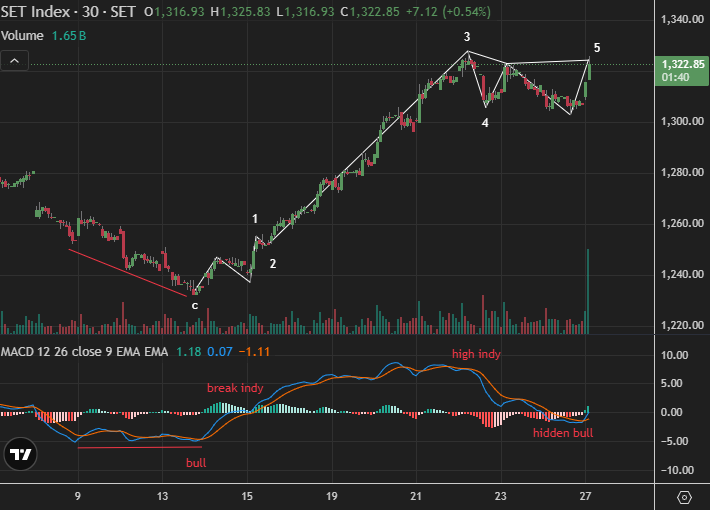Select the MACD line value 0.07
Viewport: 710px width, 510px height.
[220, 352]
